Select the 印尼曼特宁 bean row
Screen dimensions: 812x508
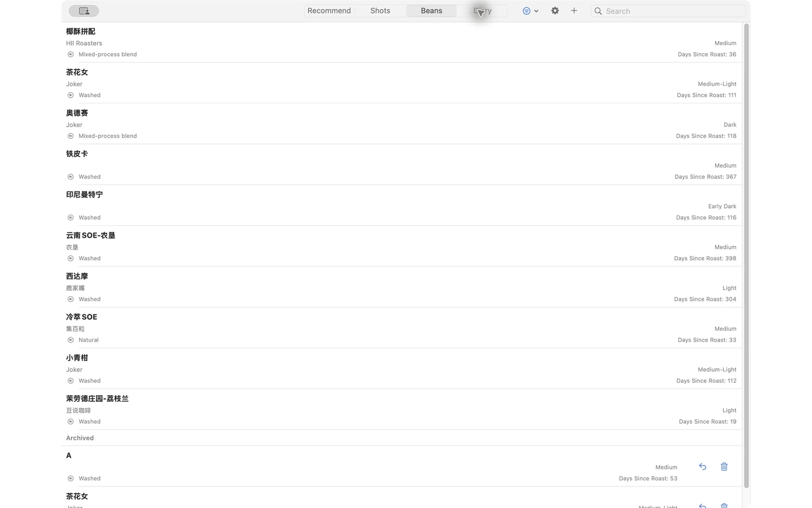[x=401, y=205]
